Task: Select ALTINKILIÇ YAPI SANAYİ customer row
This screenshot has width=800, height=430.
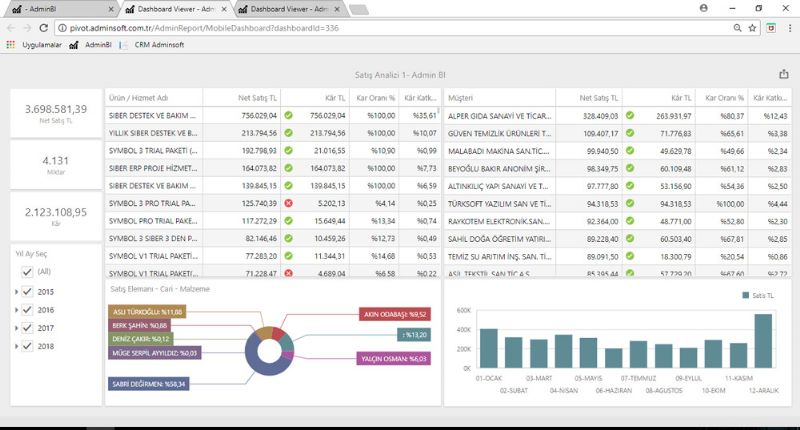Action: [x=618, y=186]
